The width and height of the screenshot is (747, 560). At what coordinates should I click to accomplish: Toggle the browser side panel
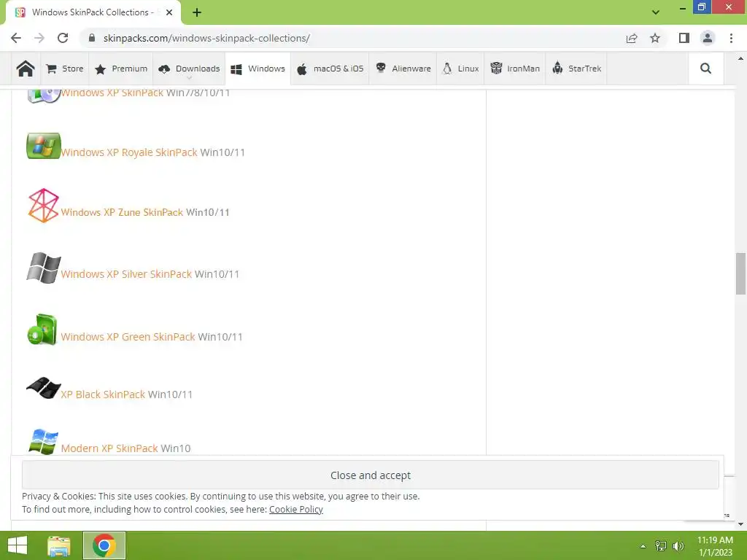coord(684,38)
